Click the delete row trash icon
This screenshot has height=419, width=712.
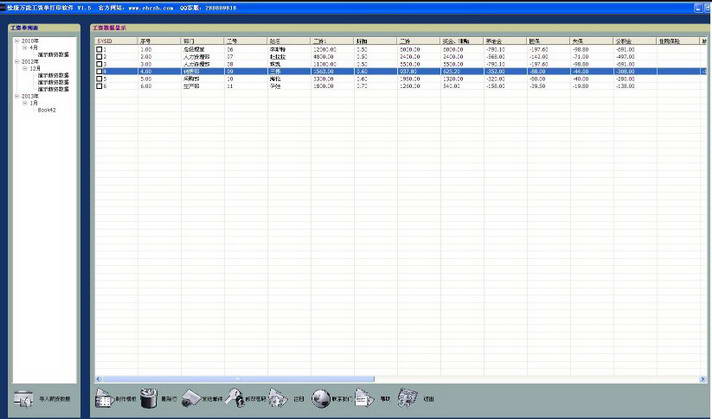pyautogui.click(x=146, y=398)
